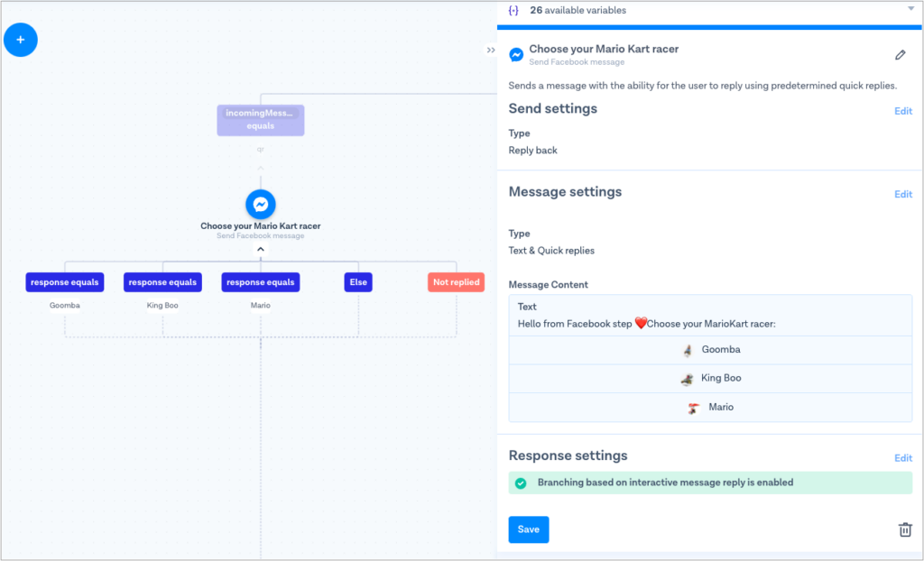Select the incomingMessage equals condition block

(x=260, y=119)
